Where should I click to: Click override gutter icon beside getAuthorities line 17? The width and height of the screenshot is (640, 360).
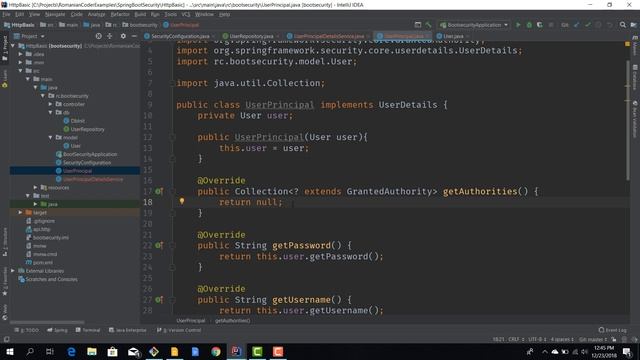click(159, 191)
